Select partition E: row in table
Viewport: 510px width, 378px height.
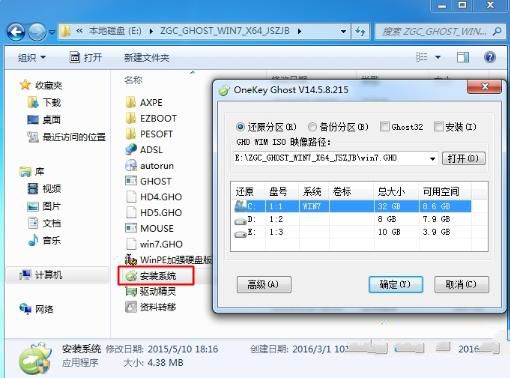(352, 232)
